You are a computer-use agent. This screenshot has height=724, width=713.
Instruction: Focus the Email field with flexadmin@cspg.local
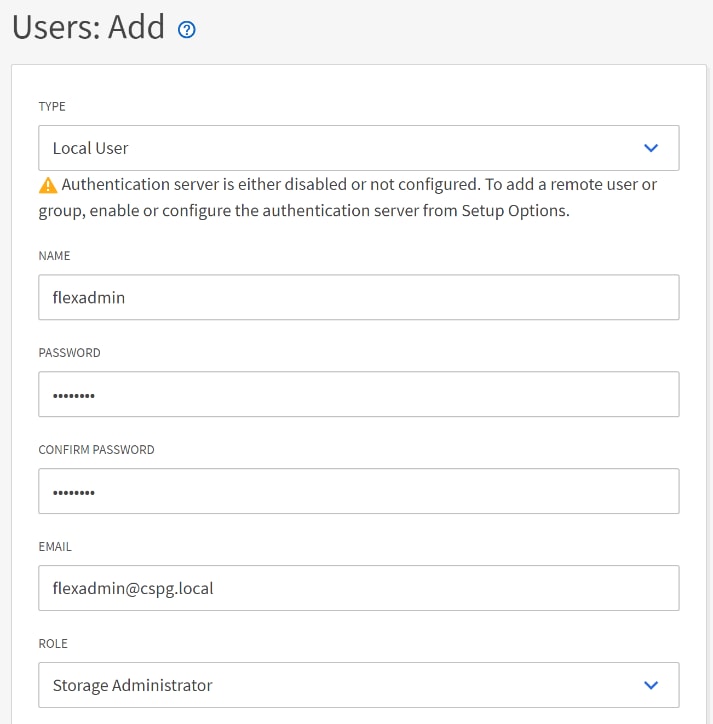click(358, 588)
